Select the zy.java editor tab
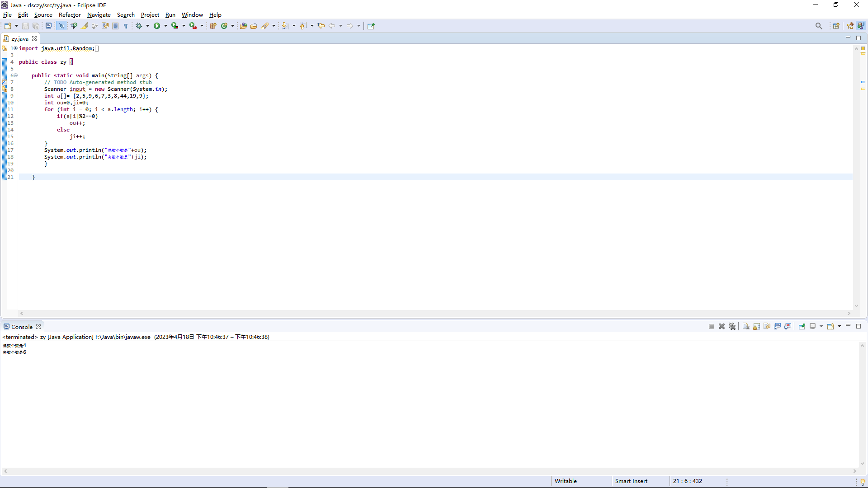 20,39
